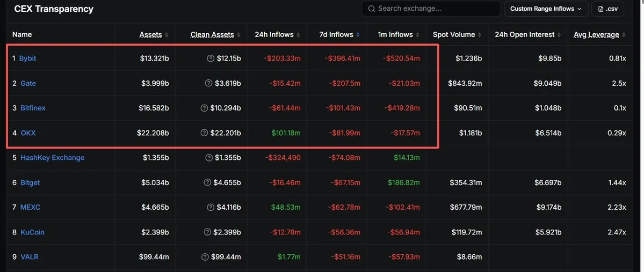
Task: Open the HashKey Exchange link
Action: point(52,158)
